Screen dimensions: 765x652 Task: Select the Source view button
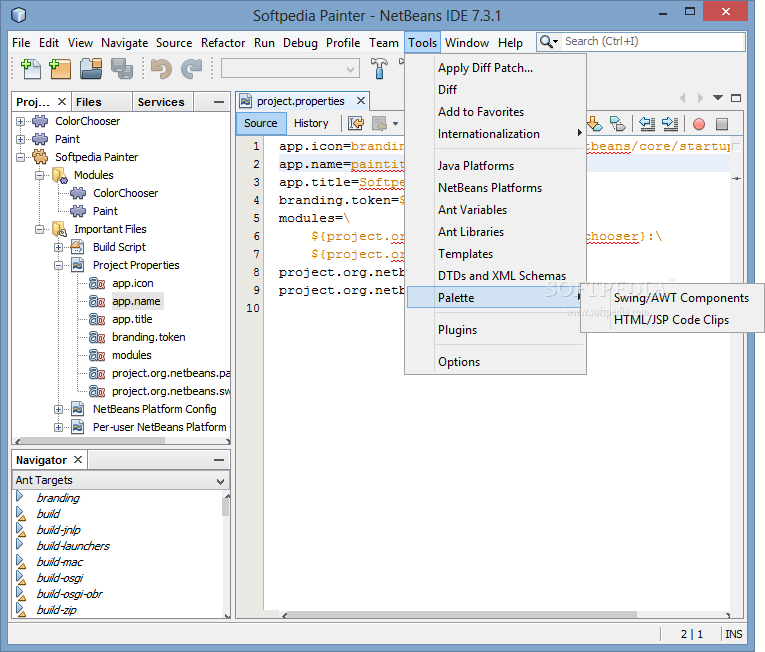pos(261,123)
